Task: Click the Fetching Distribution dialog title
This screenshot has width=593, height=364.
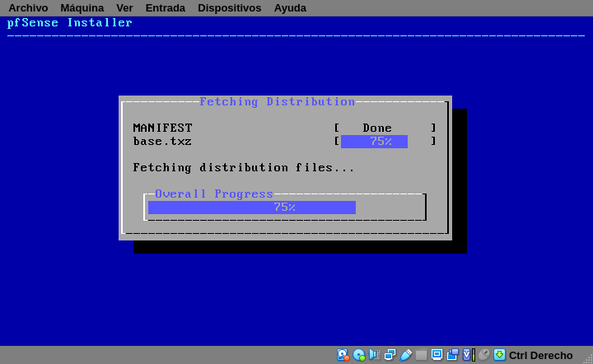Action: (x=278, y=101)
